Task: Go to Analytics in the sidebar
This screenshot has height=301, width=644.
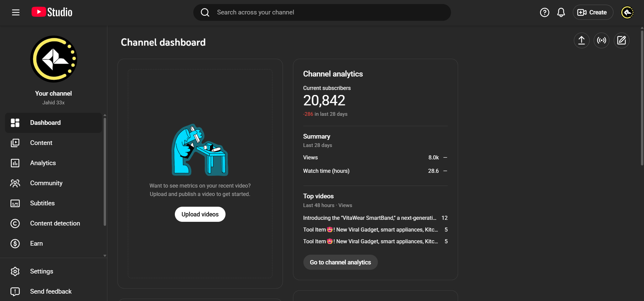Action: click(x=43, y=163)
